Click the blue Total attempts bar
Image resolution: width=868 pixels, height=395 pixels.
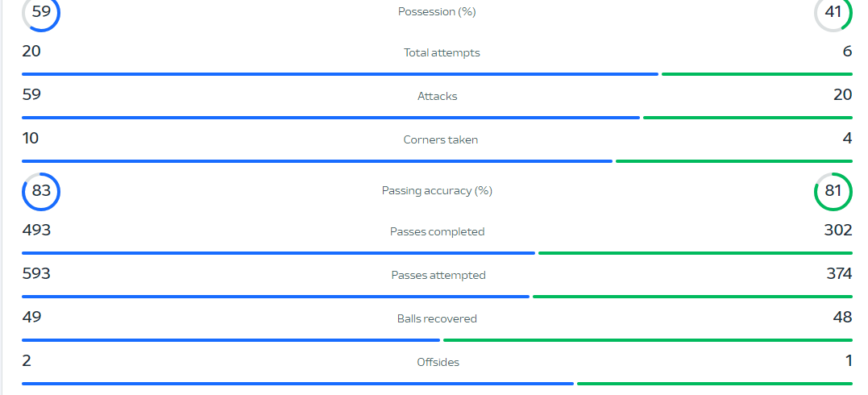[x=340, y=73]
